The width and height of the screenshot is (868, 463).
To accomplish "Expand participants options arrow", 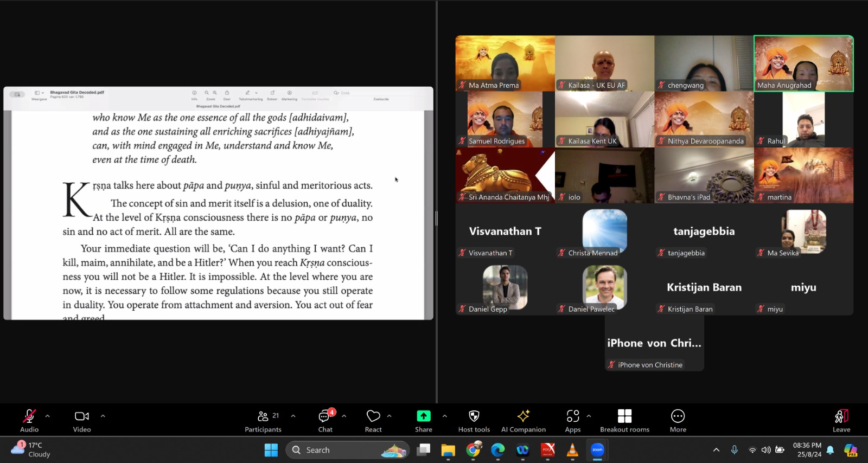I will click(x=293, y=416).
